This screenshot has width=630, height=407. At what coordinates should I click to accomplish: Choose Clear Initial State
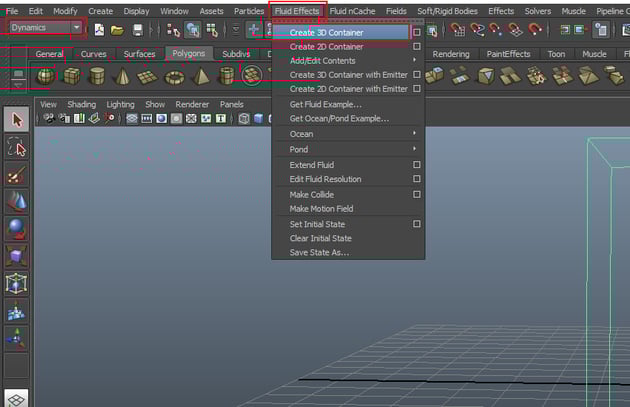(321, 238)
